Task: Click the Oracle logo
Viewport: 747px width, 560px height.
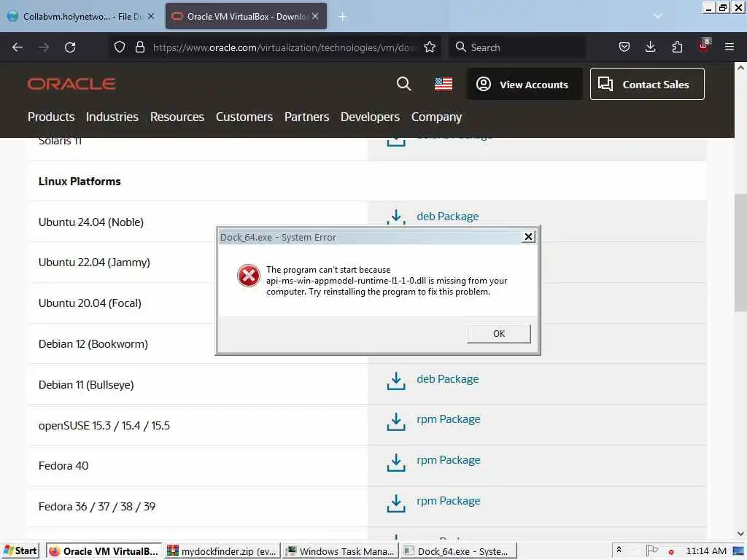Action: click(71, 85)
